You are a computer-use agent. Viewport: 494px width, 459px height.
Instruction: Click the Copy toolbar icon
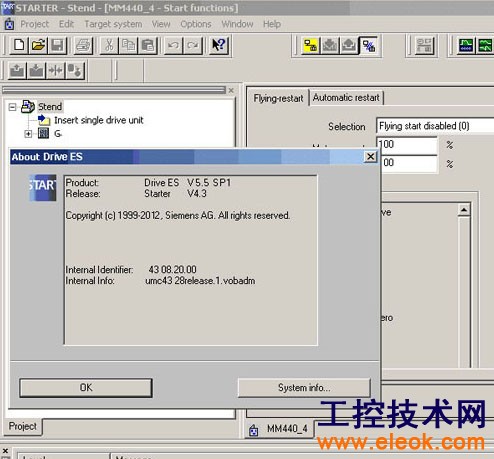[x=128, y=45]
